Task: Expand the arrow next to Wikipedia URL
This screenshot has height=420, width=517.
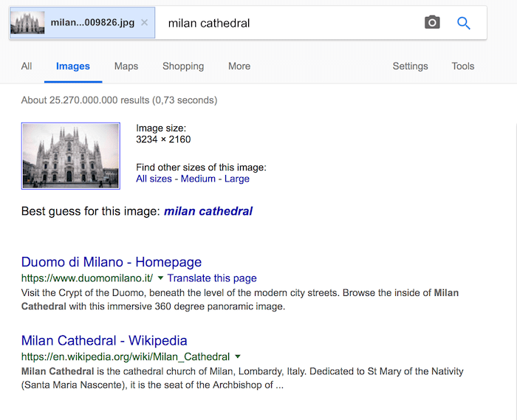Action: pos(239,357)
